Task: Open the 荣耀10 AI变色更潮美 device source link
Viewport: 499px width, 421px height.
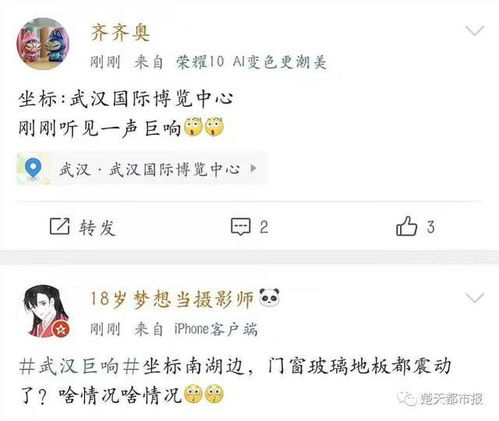Action: pos(251,62)
